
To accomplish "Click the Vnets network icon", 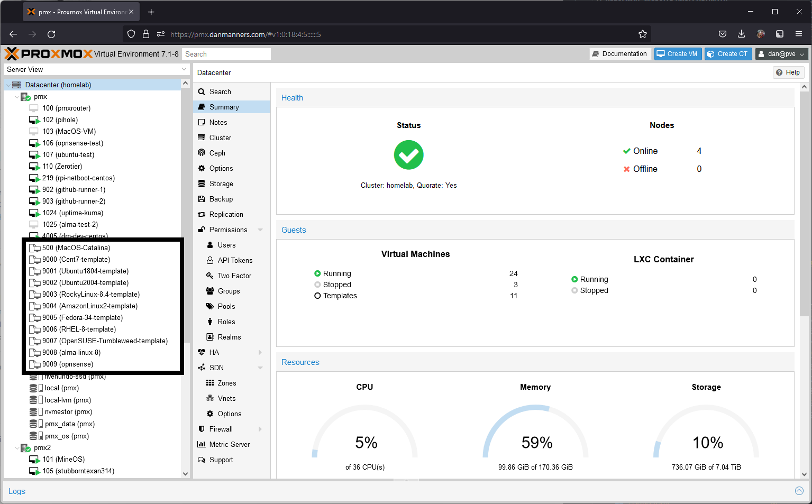I will (210, 398).
